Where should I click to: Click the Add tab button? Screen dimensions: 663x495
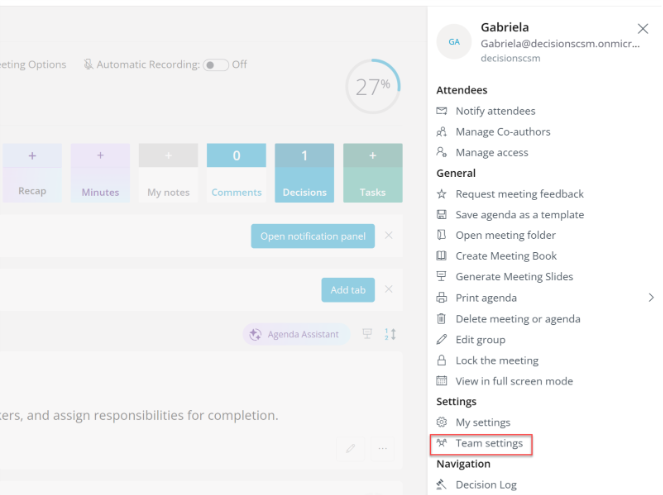click(x=349, y=290)
